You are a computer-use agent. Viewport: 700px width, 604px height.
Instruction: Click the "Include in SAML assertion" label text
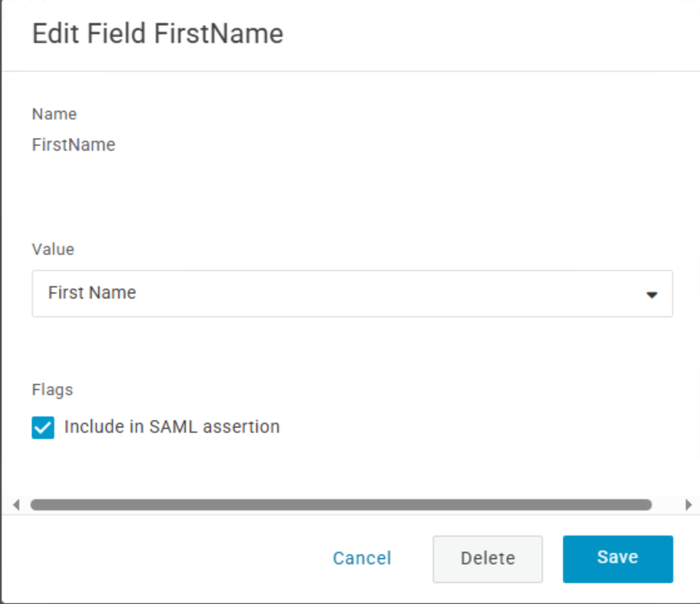coord(171,427)
